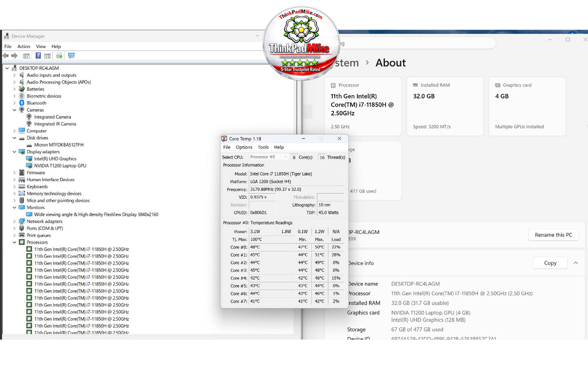Click the icon on the Settings Graphics card tile
This screenshot has width=588, height=369.
click(498, 85)
